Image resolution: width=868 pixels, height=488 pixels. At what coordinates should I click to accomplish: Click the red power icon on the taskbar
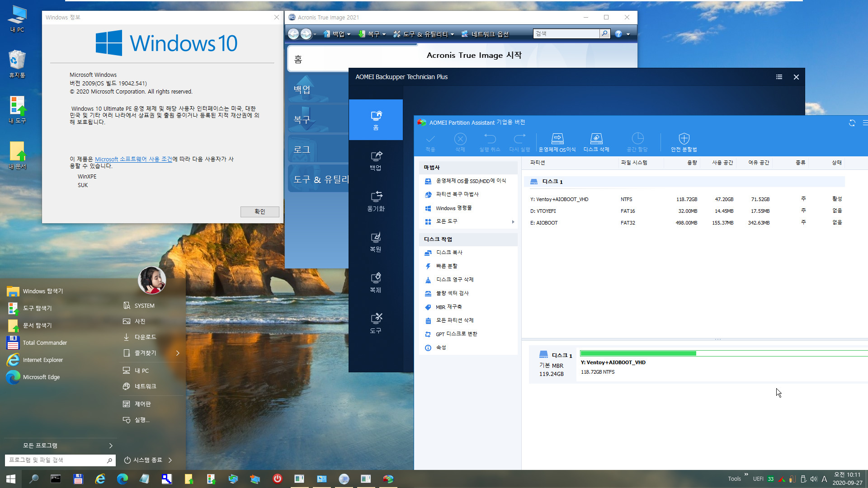(277, 479)
